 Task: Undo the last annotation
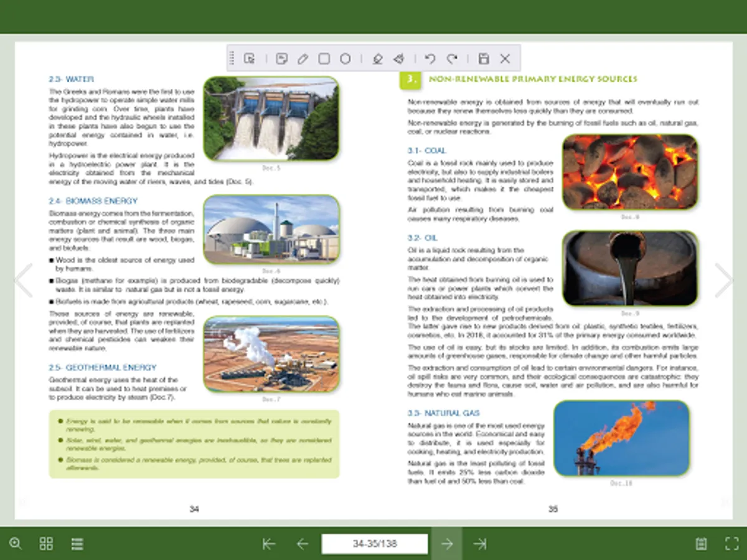point(430,58)
